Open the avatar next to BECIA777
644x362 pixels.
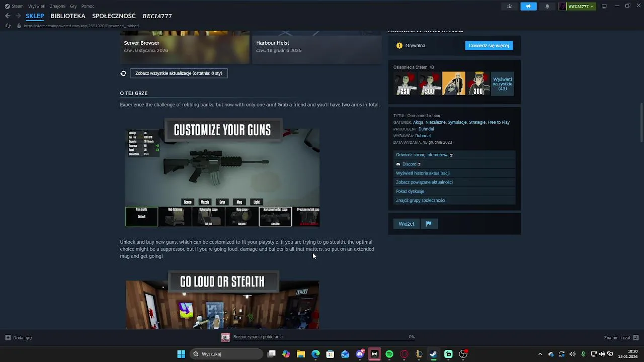tap(562, 6)
